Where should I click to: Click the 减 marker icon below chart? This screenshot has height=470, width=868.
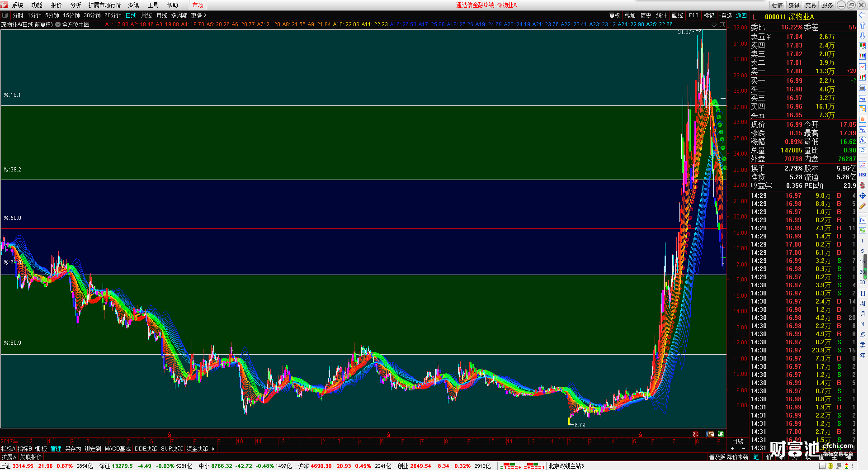(x=721, y=434)
